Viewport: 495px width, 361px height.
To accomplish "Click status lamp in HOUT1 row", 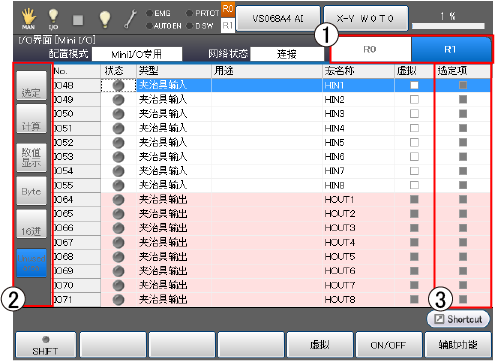I will [x=118, y=199].
